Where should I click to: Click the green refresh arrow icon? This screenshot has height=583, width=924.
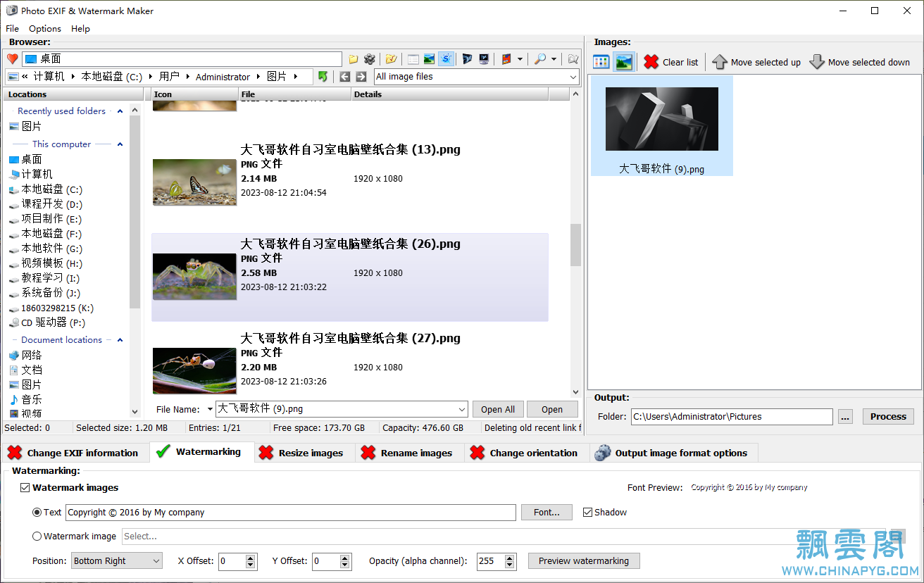[323, 77]
